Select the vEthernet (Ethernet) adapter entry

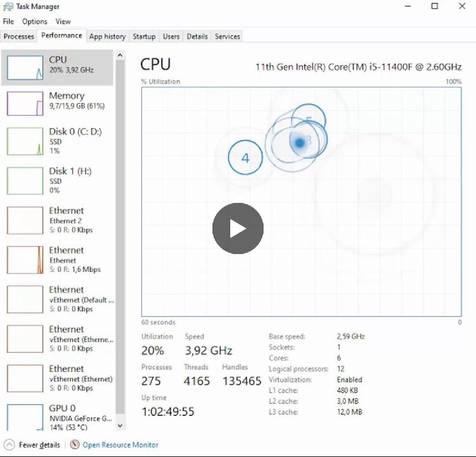click(58, 378)
